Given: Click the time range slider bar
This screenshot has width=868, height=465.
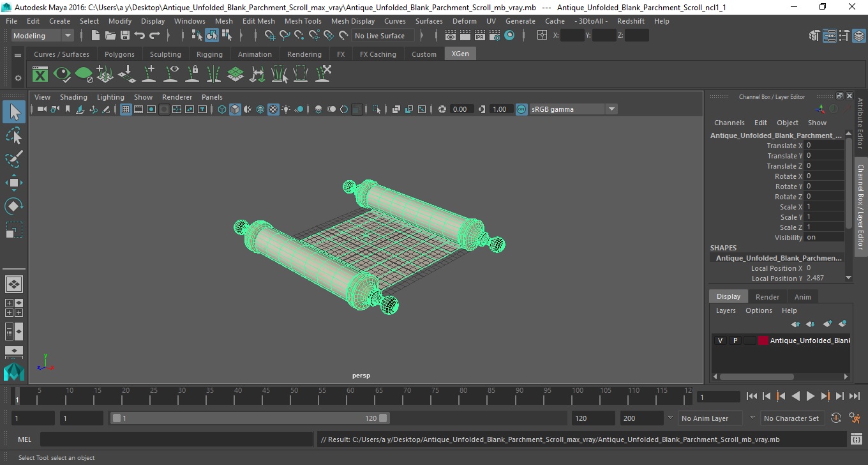Looking at the screenshot, I should 250,418.
